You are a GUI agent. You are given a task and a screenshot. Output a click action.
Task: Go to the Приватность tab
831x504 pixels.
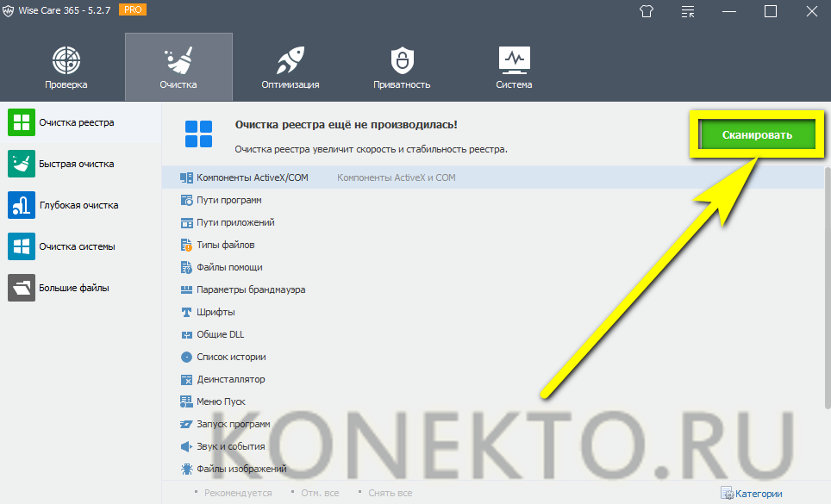pos(402,67)
